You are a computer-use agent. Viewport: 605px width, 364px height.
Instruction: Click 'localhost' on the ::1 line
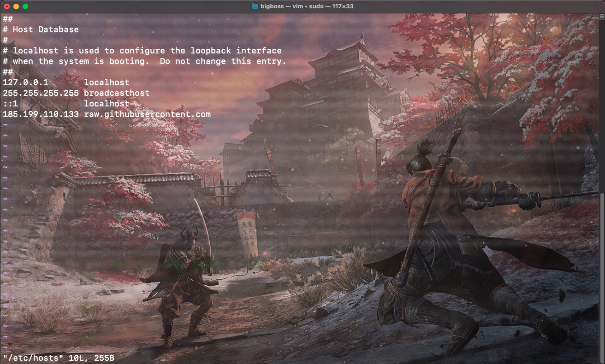107,104
